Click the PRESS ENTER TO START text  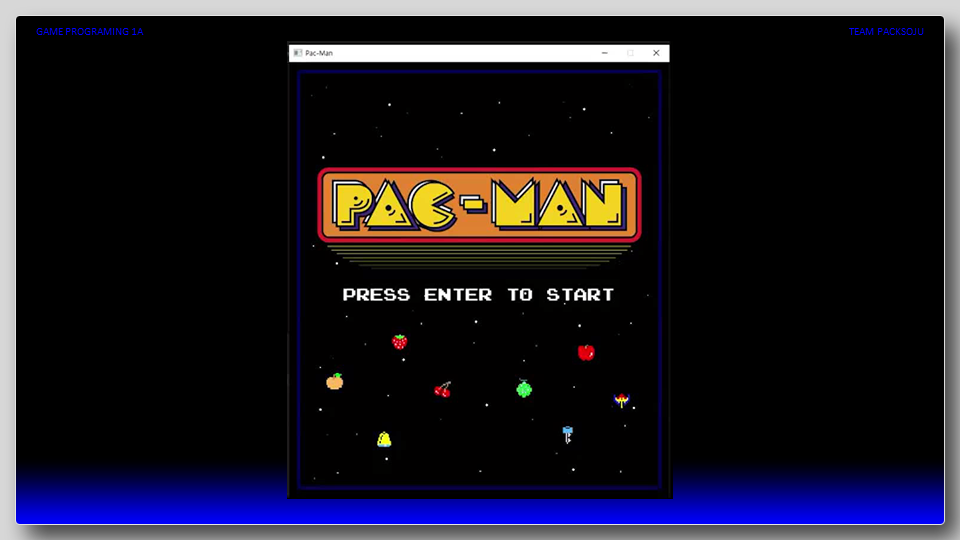(x=478, y=294)
